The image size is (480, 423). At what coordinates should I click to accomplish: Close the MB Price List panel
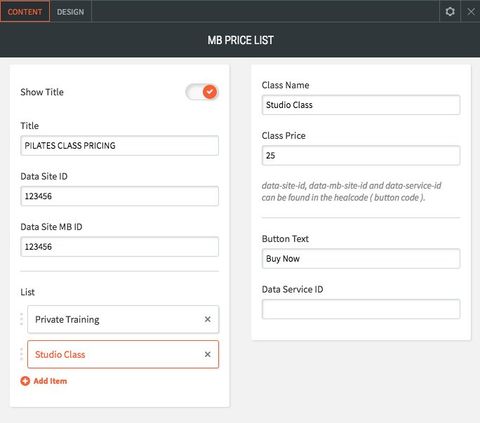click(471, 12)
